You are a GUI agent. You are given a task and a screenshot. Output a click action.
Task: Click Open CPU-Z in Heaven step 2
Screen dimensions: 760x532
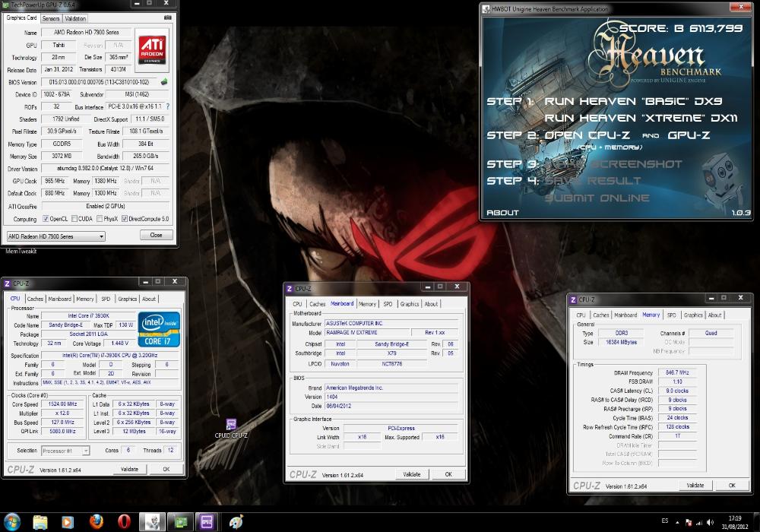tap(587, 135)
